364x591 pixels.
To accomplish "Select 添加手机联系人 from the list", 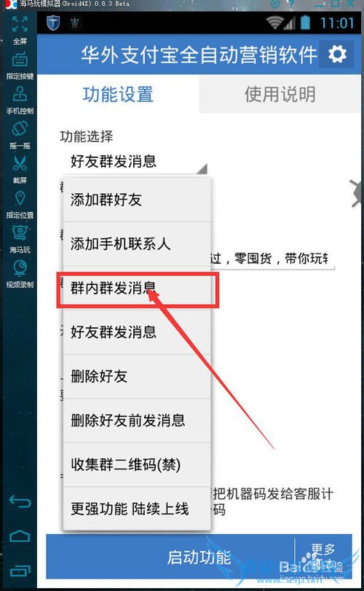I will pyautogui.click(x=137, y=244).
